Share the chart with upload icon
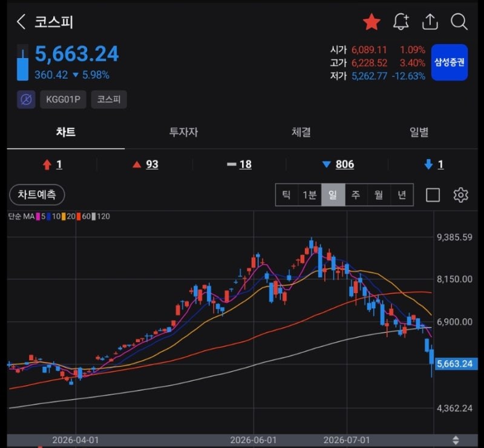This screenshot has height=448, width=484. [x=430, y=22]
